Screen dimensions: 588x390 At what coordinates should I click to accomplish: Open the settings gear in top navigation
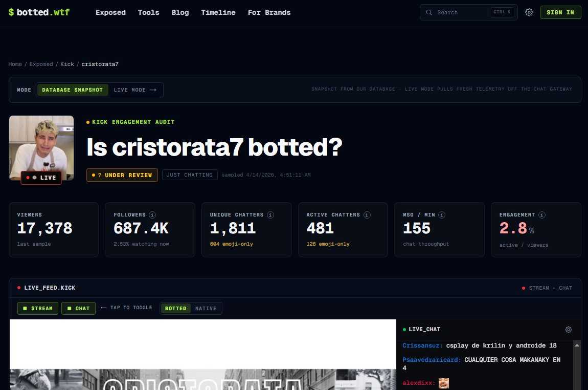pyautogui.click(x=529, y=12)
